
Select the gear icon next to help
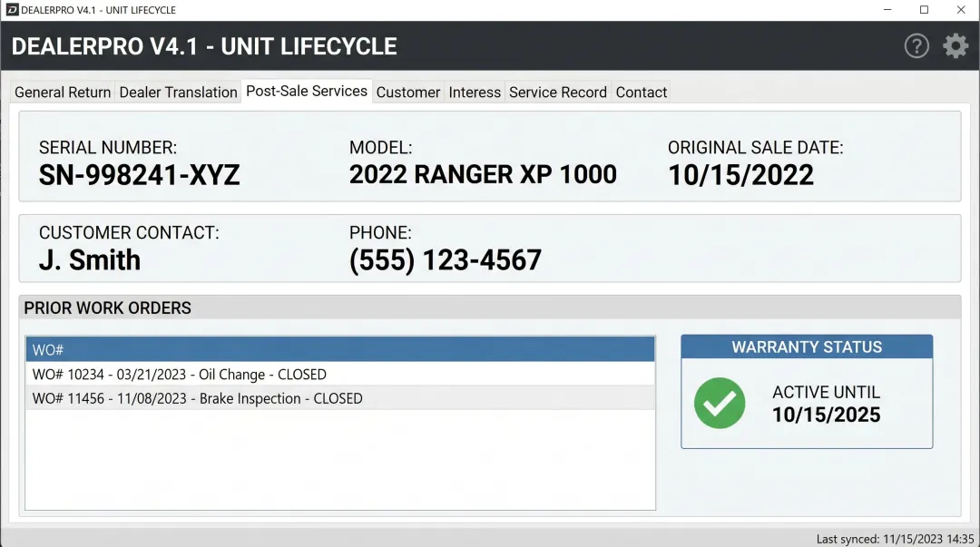pyautogui.click(x=955, y=46)
